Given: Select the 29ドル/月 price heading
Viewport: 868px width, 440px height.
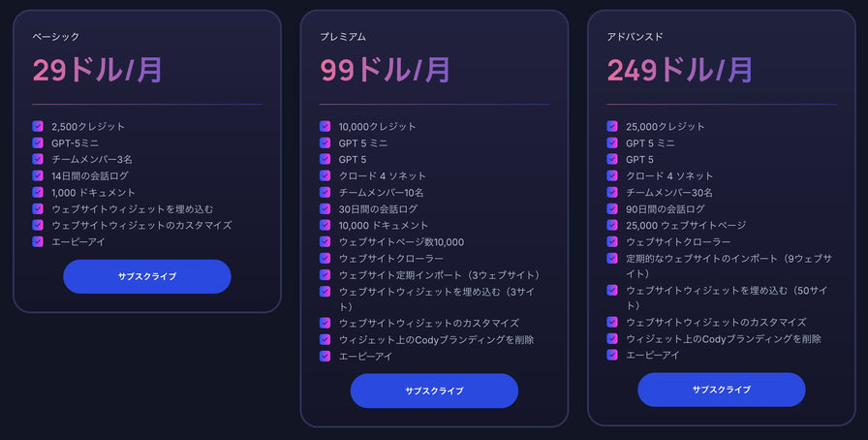Looking at the screenshot, I should [98, 71].
